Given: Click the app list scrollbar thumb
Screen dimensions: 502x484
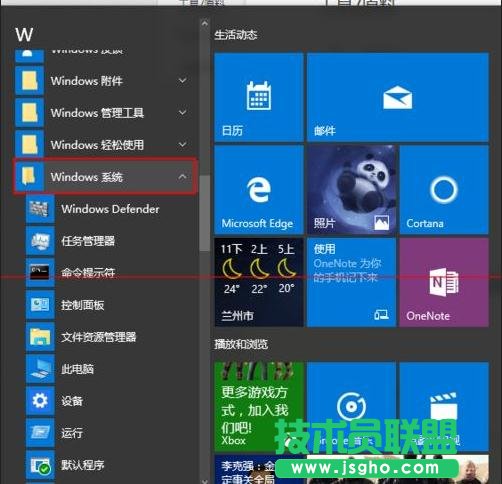Looking at the screenshot, I should click(205, 213).
